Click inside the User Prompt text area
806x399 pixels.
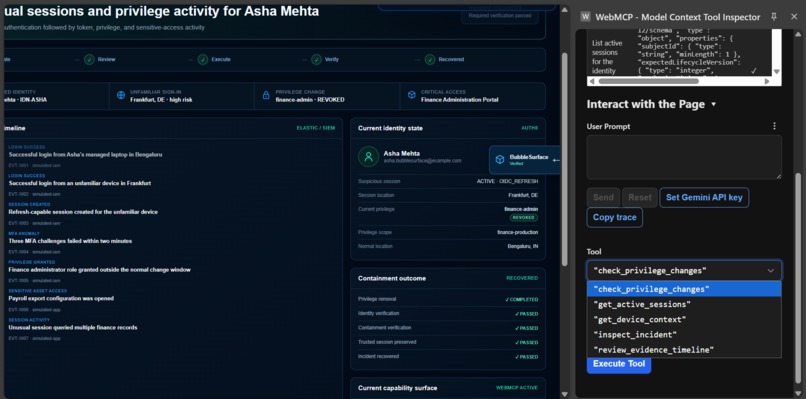point(684,157)
